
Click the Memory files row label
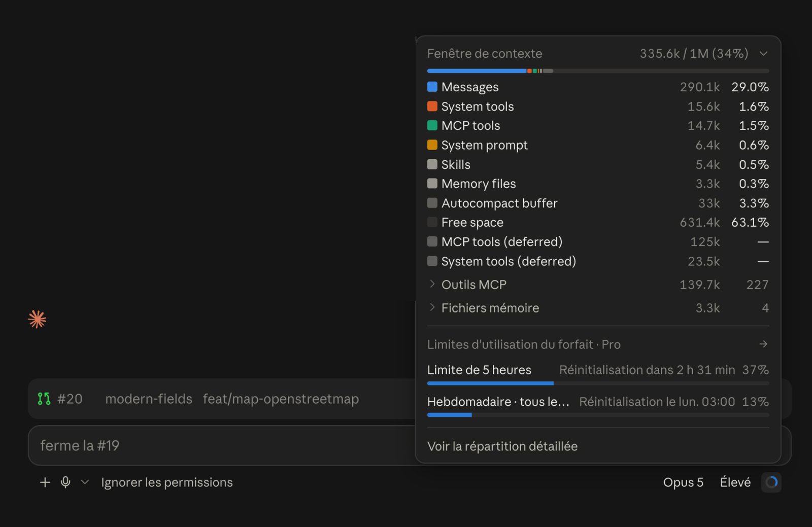click(x=479, y=184)
